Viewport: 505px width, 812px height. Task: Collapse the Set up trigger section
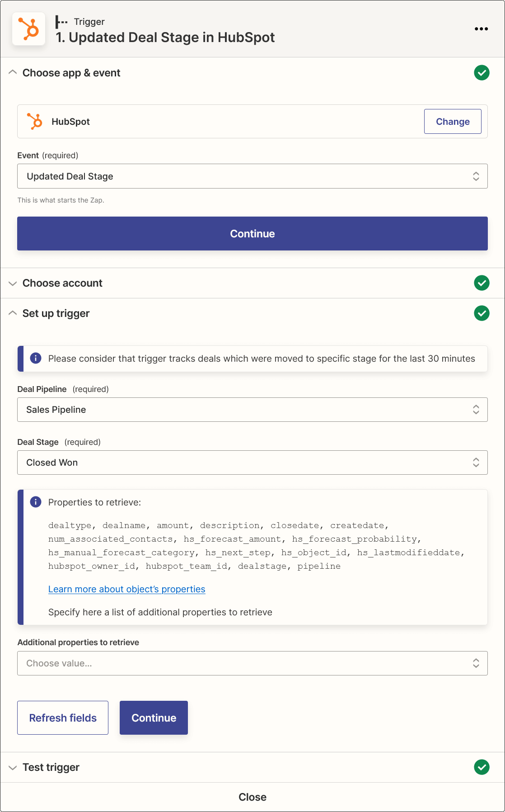[13, 313]
